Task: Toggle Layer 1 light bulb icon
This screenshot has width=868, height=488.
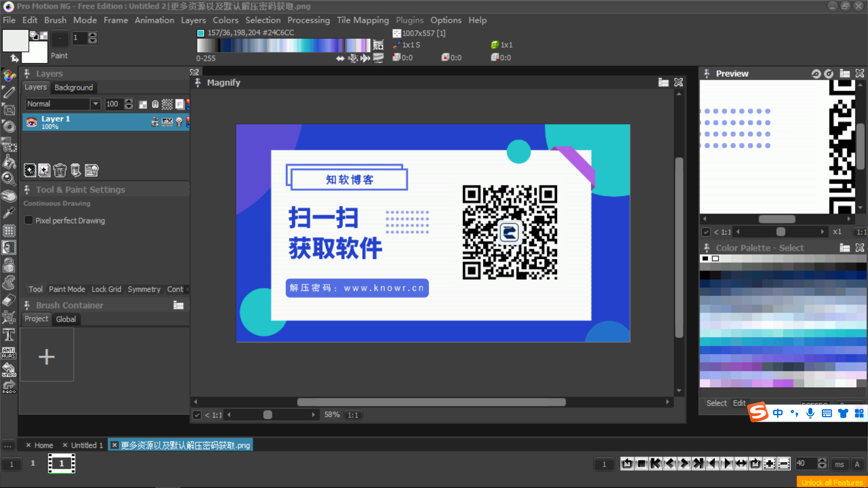Action: 179,122
